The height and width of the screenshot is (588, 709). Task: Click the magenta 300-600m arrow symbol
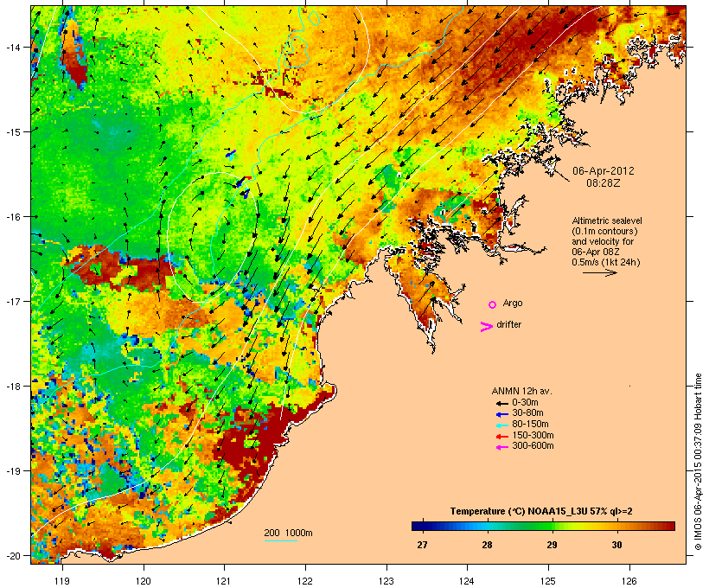(x=501, y=447)
